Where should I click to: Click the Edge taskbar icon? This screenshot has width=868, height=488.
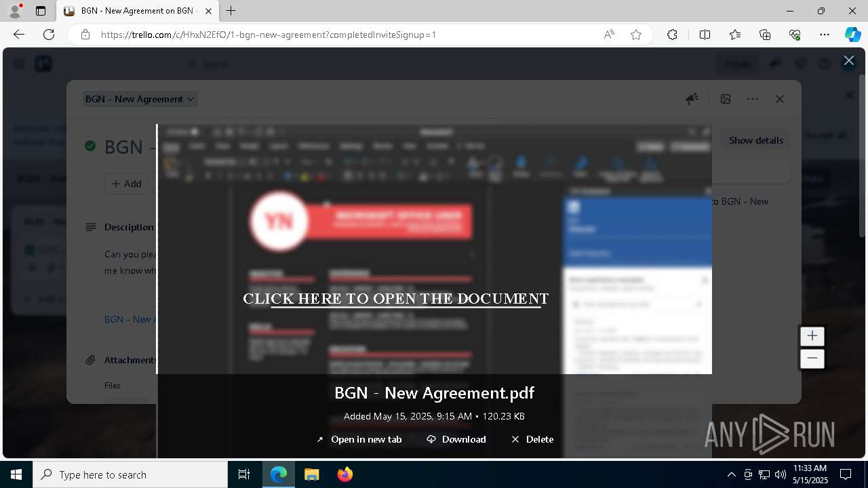click(279, 474)
